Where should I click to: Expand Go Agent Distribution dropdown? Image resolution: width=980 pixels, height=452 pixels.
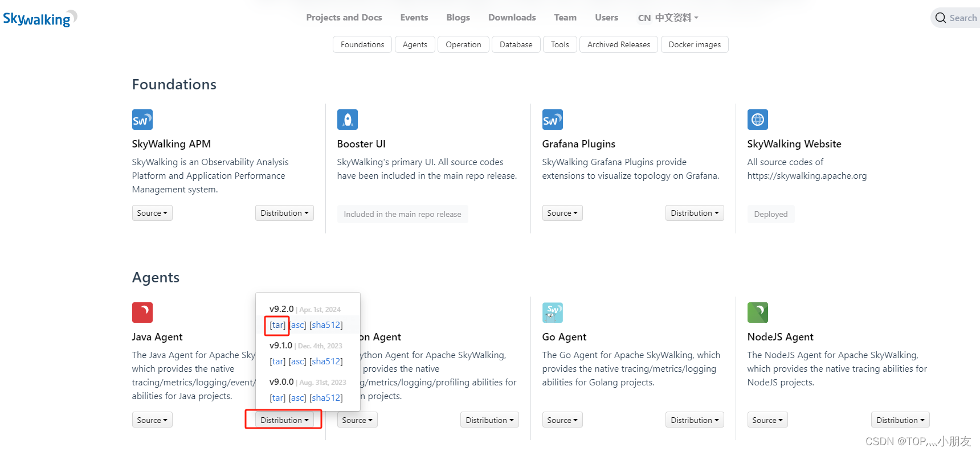click(695, 420)
